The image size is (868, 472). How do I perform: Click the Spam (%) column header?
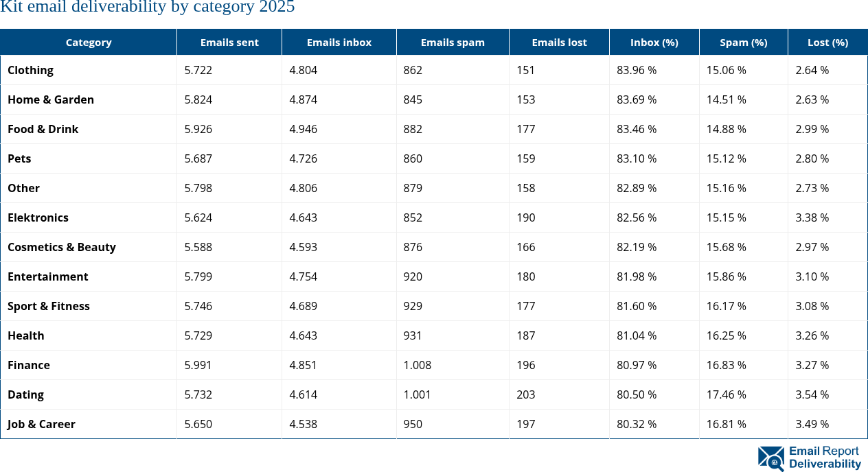pos(744,42)
